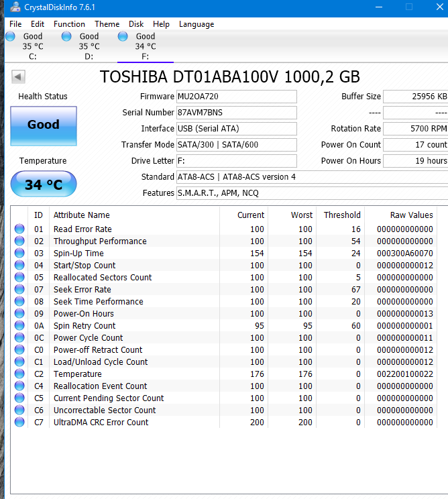Click the status orb for drive C:

(x=10, y=36)
